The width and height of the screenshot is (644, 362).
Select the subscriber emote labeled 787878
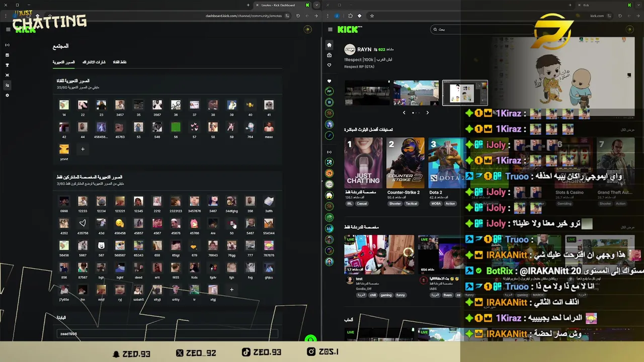pos(269,245)
